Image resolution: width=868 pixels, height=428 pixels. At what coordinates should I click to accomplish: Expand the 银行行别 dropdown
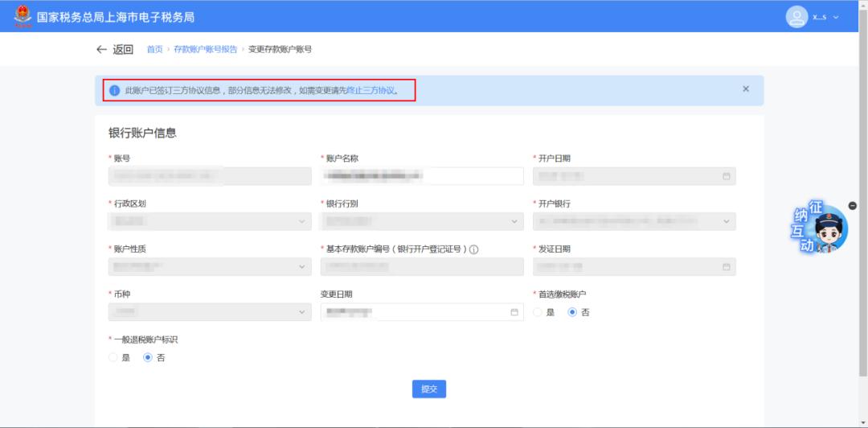(x=514, y=221)
